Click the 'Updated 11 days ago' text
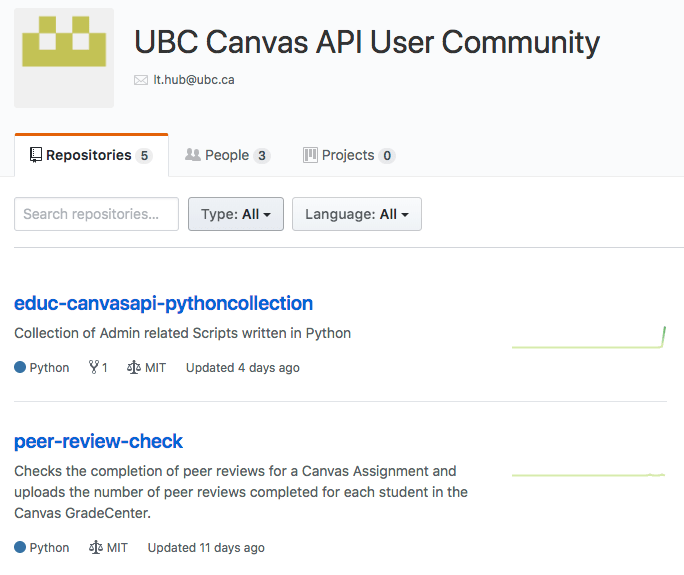684x575 pixels. (x=206, y=548)
